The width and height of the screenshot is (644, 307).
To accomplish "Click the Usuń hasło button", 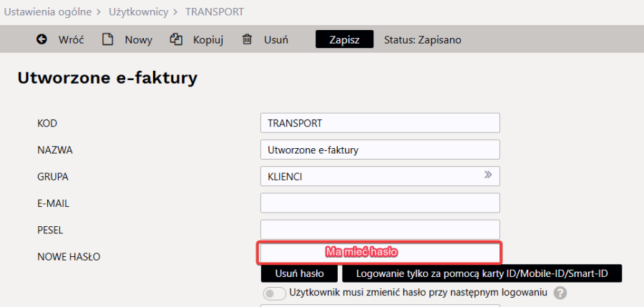I will click(300, 273).
